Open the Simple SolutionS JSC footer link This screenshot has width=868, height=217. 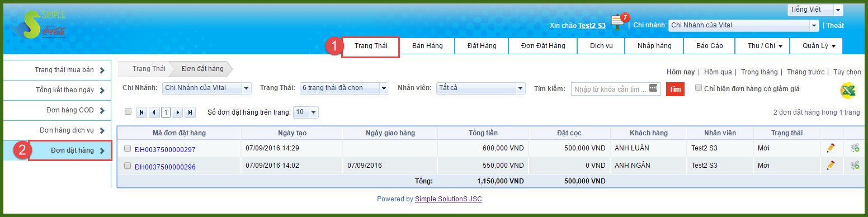click(449, 199)
